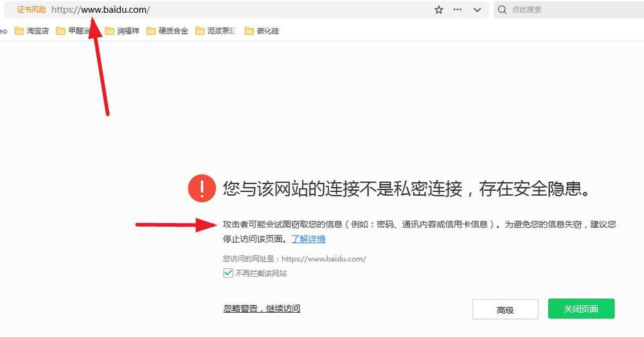Open the 润福祥 bookmark folder

(x=122, y=31)
